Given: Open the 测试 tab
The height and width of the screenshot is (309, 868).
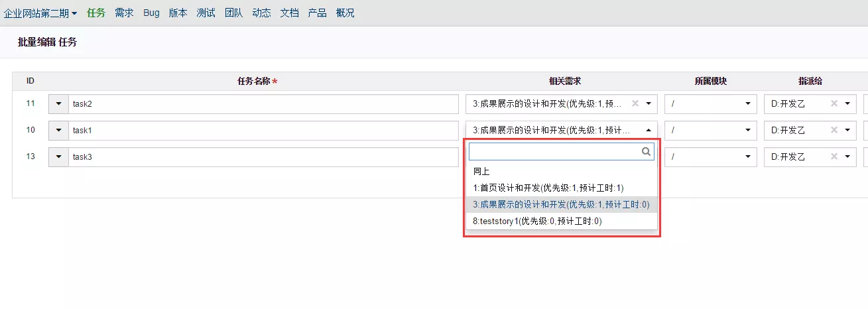Looking at the screenshot, I should [x=206, y=13].
